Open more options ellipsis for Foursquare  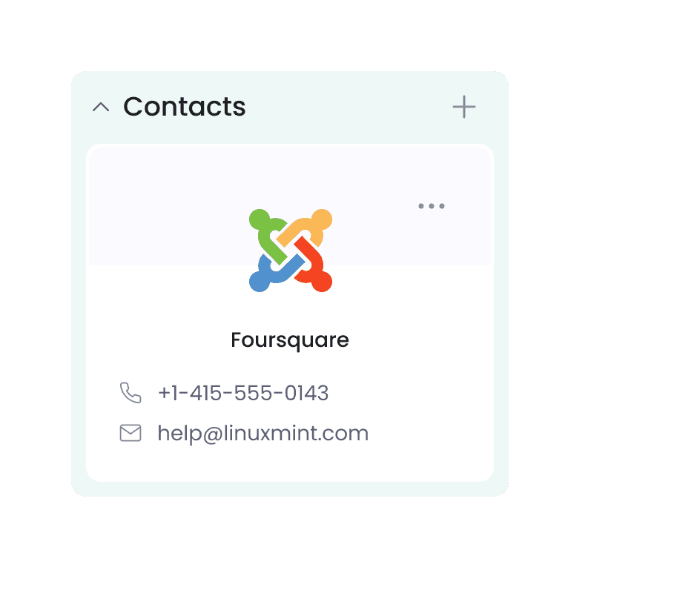coord(432,206)
